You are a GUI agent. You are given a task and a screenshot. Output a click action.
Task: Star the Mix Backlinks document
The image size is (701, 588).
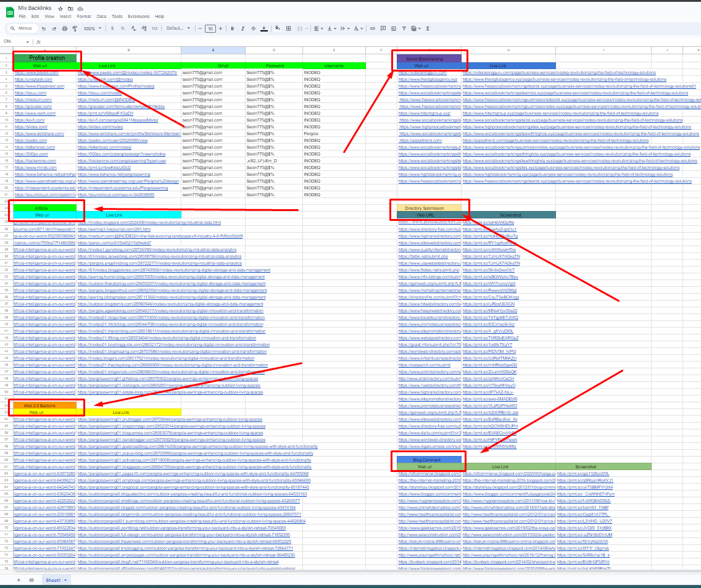60,9
